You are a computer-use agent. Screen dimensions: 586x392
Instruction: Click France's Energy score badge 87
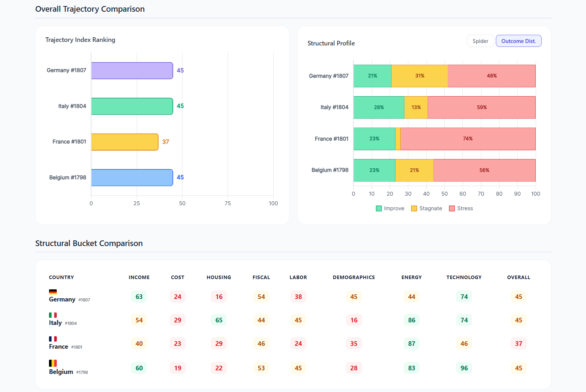(x=411, y=344)
